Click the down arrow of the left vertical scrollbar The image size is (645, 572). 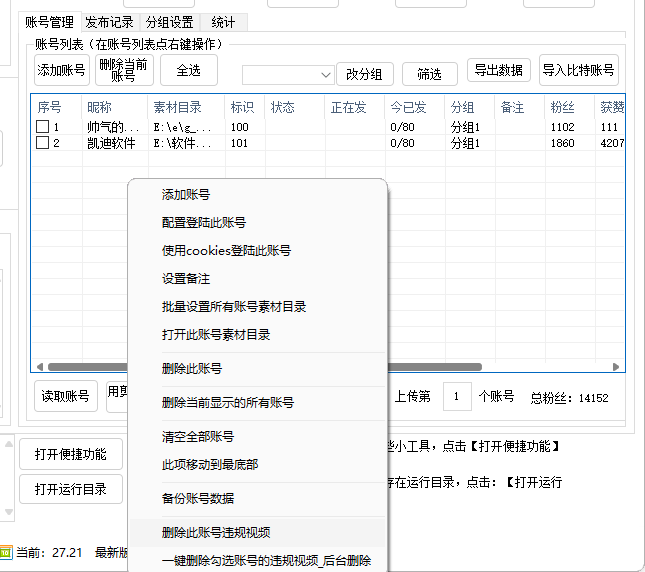[9, 512]
